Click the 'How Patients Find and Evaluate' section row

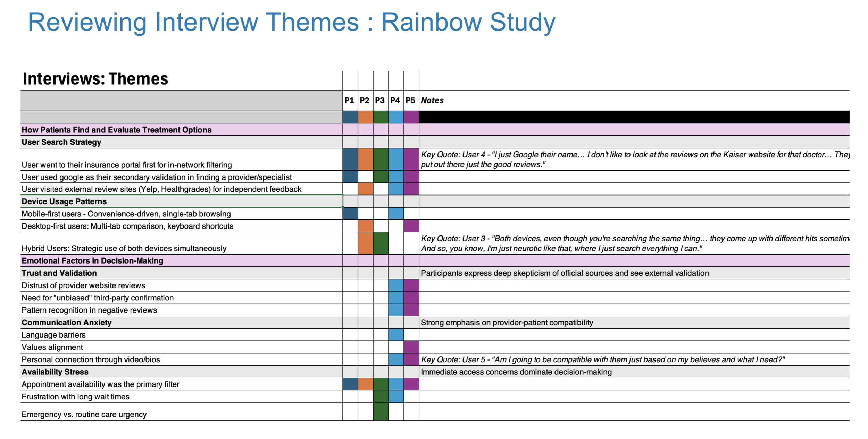point(116,130)
